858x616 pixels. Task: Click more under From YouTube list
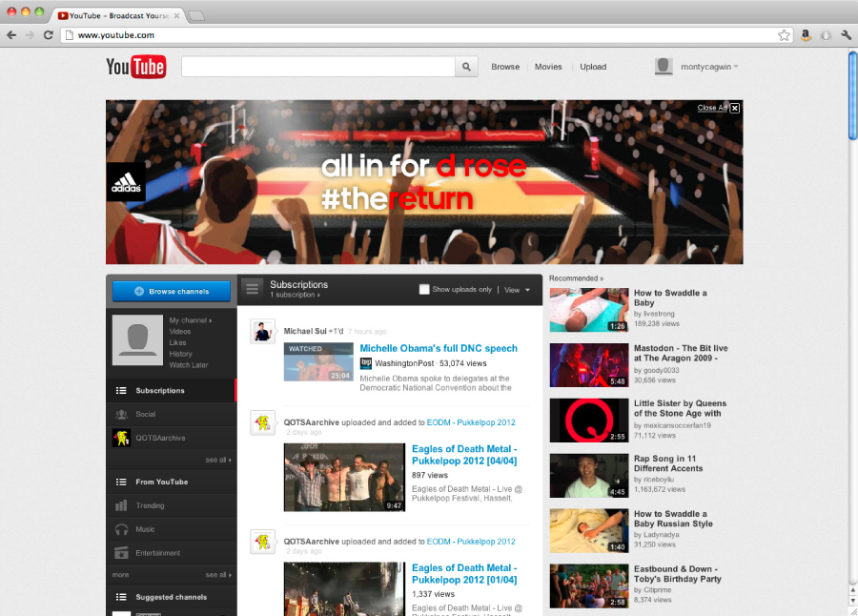[120, 575]
